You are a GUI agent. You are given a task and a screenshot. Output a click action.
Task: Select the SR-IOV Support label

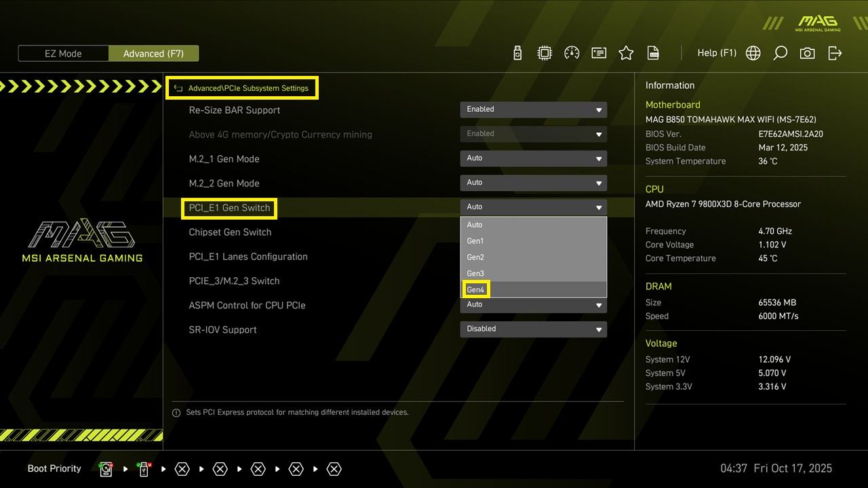(x=222, y=329)
